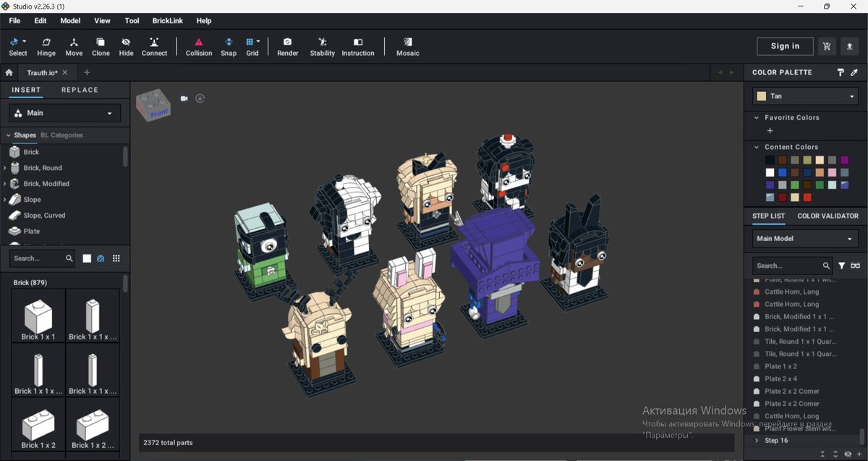
Task: Expand Step 16
Action: pyautogui.click(x=757, y=440)
